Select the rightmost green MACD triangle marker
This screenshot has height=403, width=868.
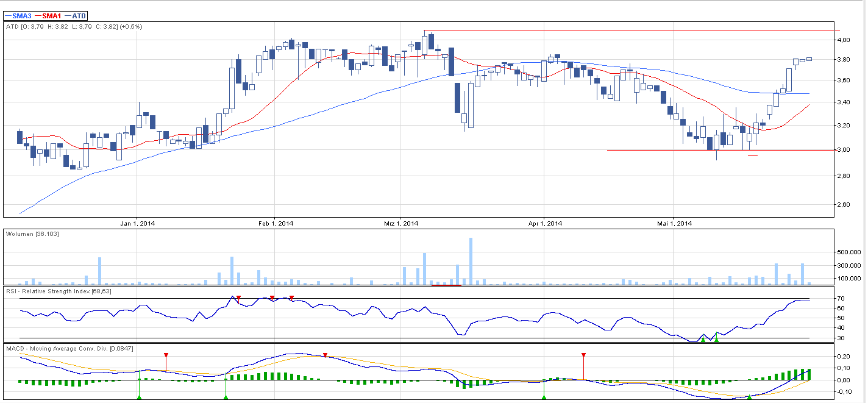[749, 398]
